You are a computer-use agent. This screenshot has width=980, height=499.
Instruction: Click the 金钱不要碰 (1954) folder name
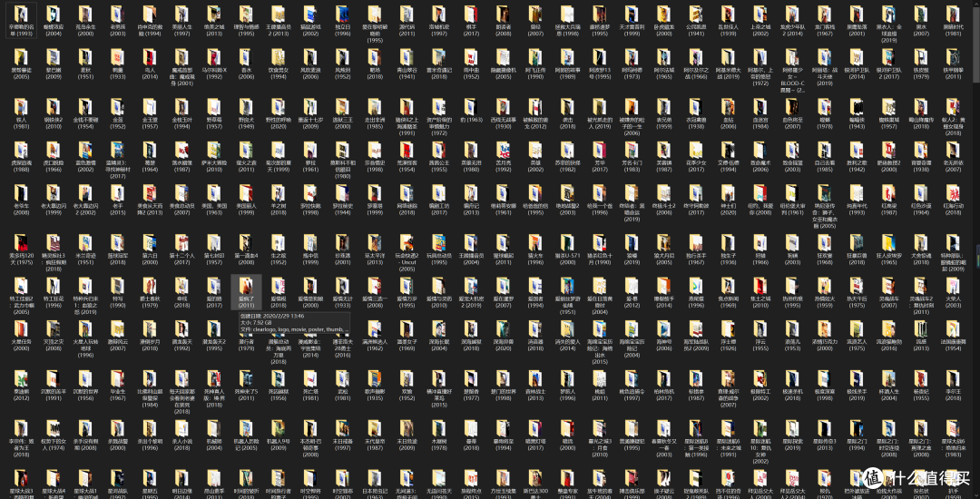click(x=85, y=122)
